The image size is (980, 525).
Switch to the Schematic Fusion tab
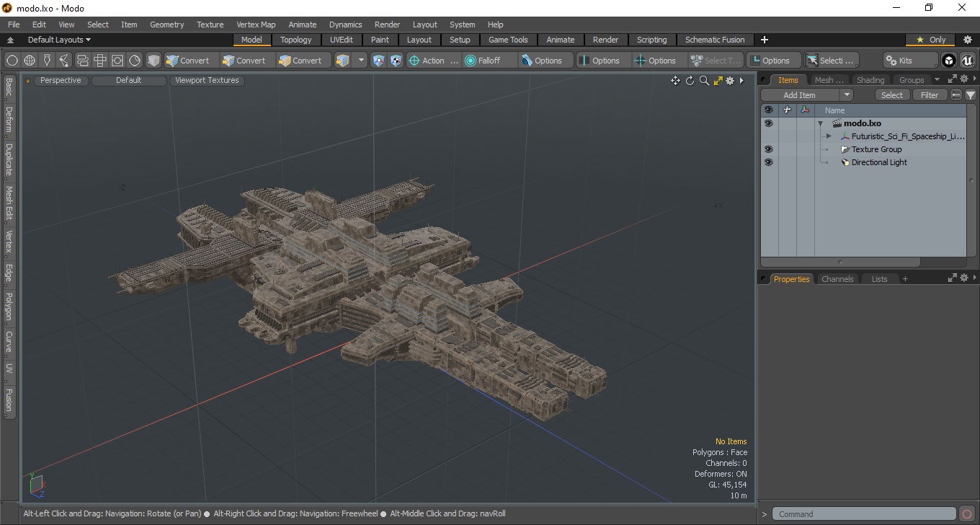(715, 40)
